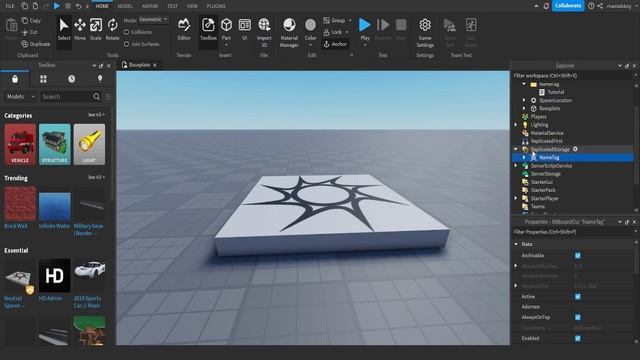Click the quick-access Play icon in title bar
The width and height of the screenshot is (640, 360).
(57, 6)
